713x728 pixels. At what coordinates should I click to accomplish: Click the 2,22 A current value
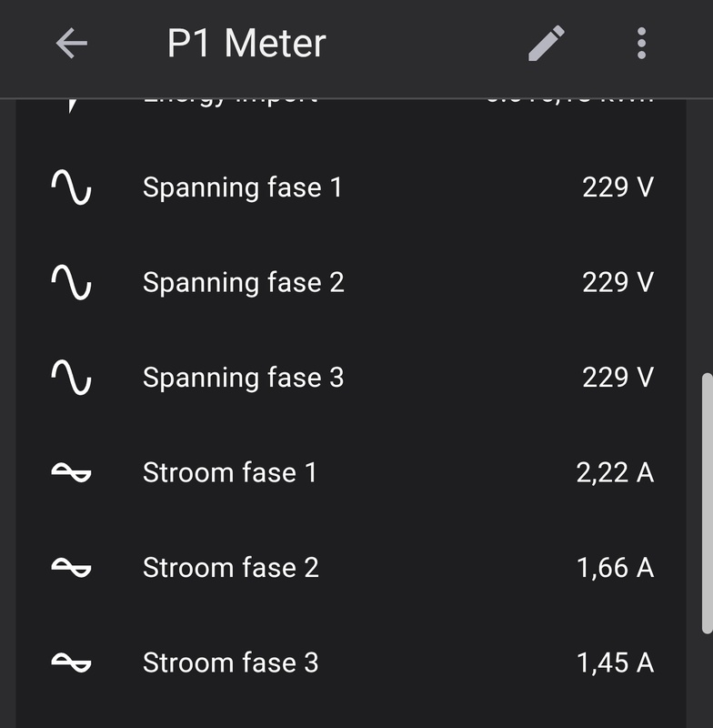(615, 472)
